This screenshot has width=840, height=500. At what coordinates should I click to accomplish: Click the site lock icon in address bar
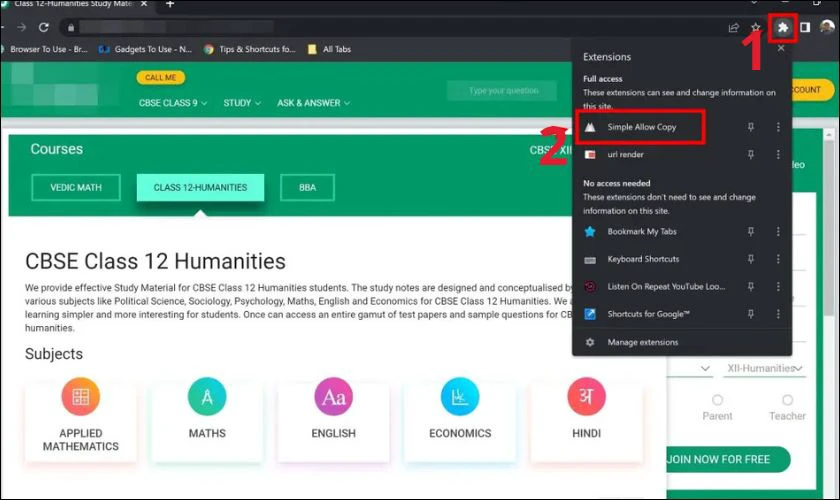pyautogui.click(x=71, y=27)
